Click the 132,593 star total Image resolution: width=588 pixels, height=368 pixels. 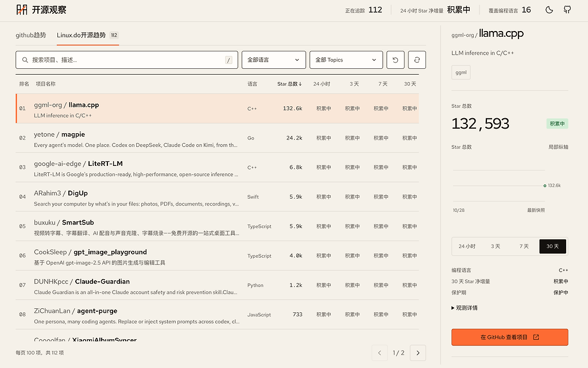[481, 123]
